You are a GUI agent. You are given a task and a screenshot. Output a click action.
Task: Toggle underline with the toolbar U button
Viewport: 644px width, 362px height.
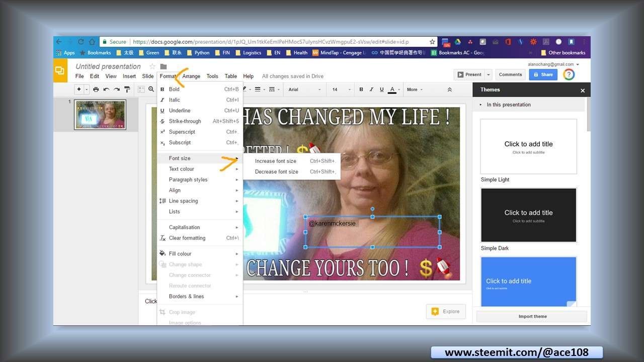(382, 89)
